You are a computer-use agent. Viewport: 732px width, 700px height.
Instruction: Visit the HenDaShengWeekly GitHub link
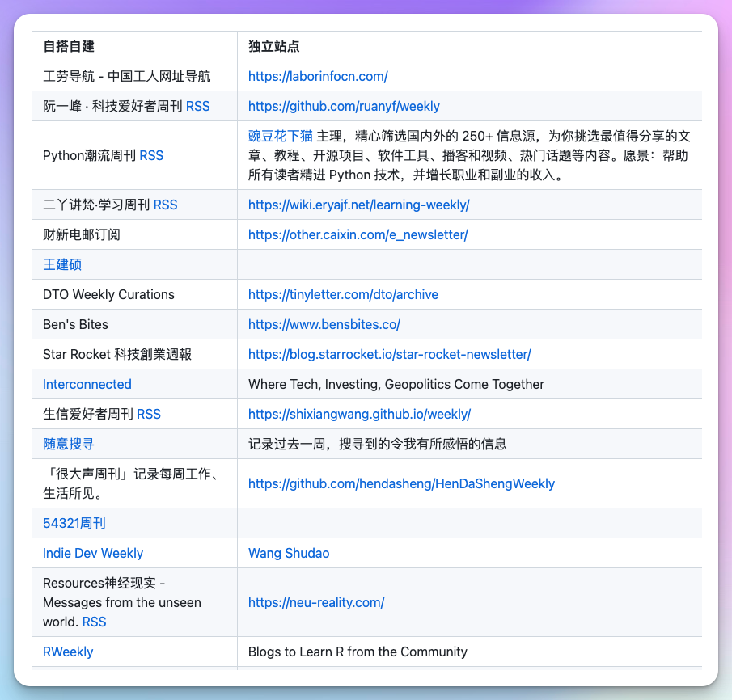[401, 483]
